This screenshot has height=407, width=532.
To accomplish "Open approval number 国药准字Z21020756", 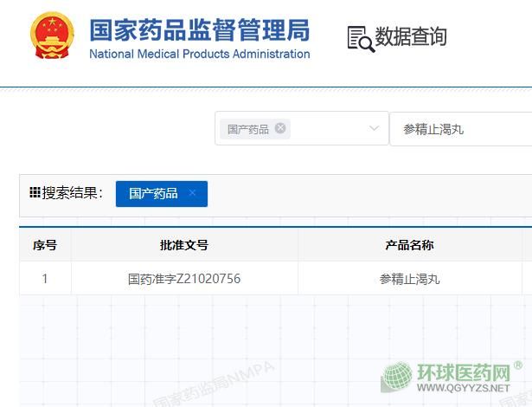I will 184,279.
